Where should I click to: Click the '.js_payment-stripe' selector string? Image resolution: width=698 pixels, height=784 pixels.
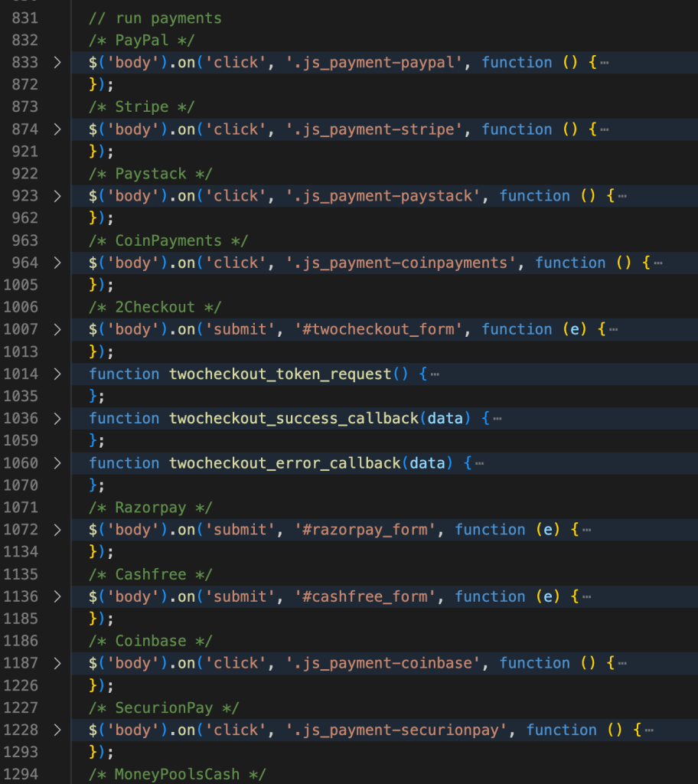click(374, 129)
